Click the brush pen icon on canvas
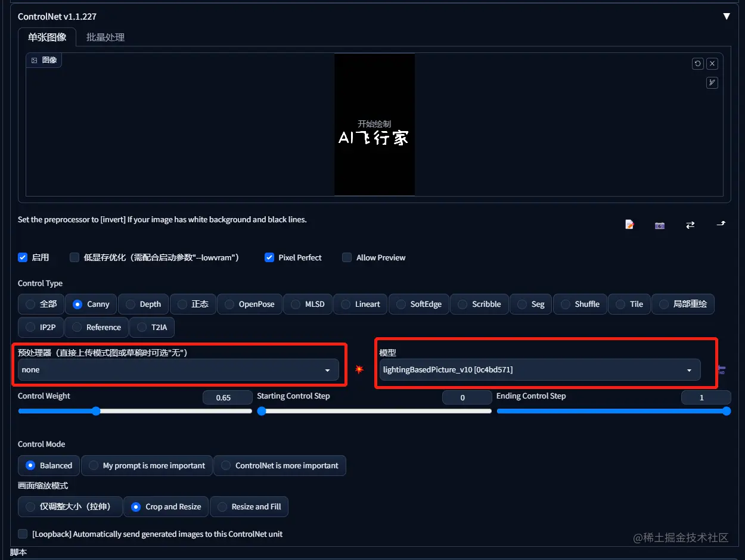745x560 pixels. [712, 83]
